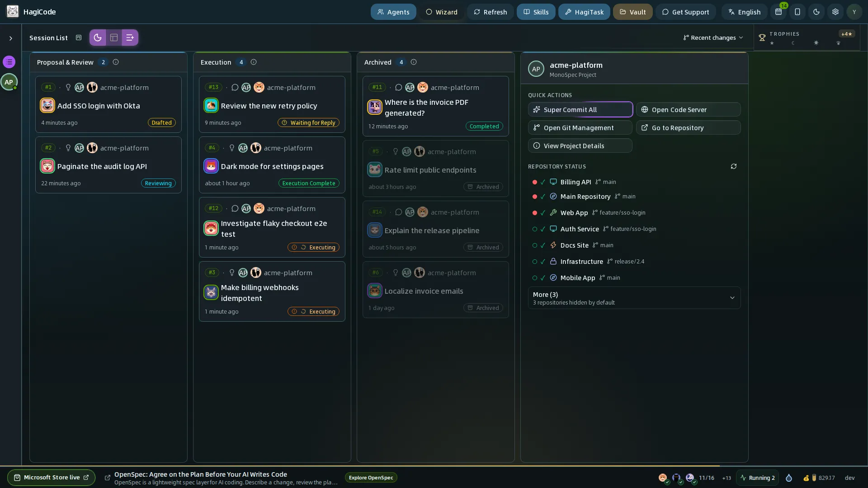Click the Refresh button

(x=490, y=12)
